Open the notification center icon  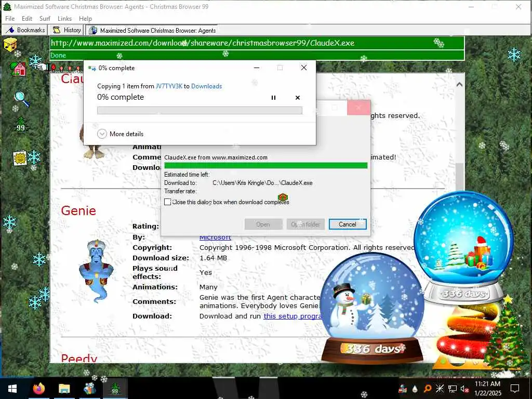click(515, 389)
